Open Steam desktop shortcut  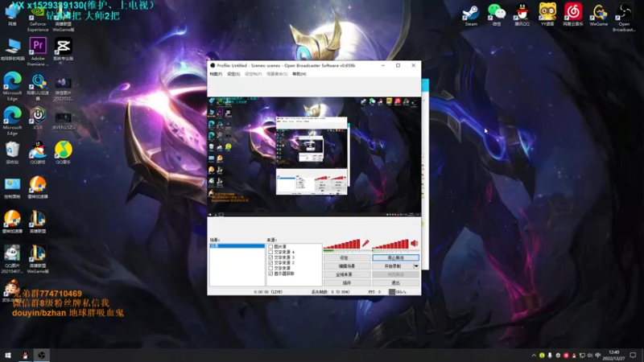tap(471, 14)
